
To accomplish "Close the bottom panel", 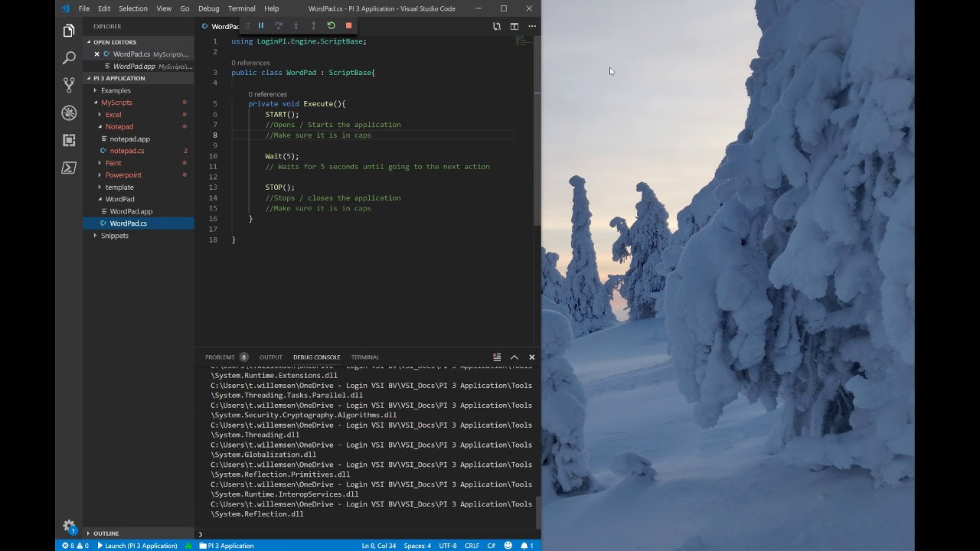I will point(532,357).
